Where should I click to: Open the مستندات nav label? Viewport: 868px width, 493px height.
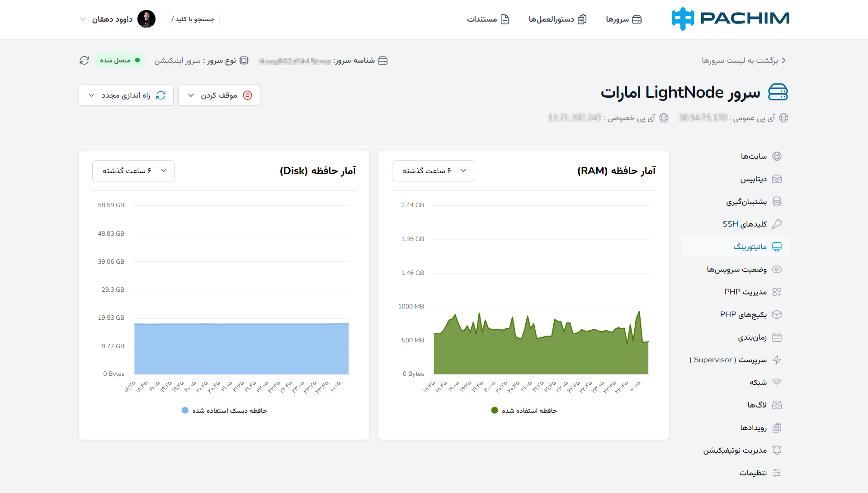[482, 19]
